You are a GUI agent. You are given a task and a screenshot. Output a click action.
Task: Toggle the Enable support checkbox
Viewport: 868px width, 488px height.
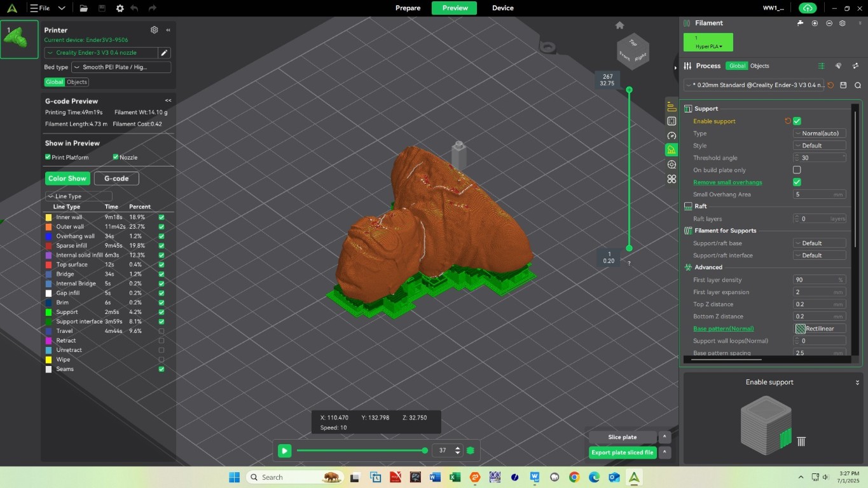[797, 121]
